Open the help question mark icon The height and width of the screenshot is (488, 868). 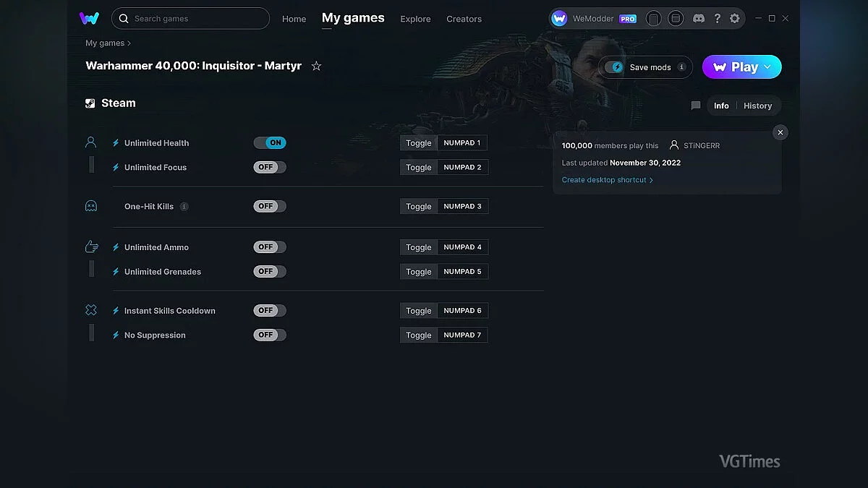coord(717,19)
